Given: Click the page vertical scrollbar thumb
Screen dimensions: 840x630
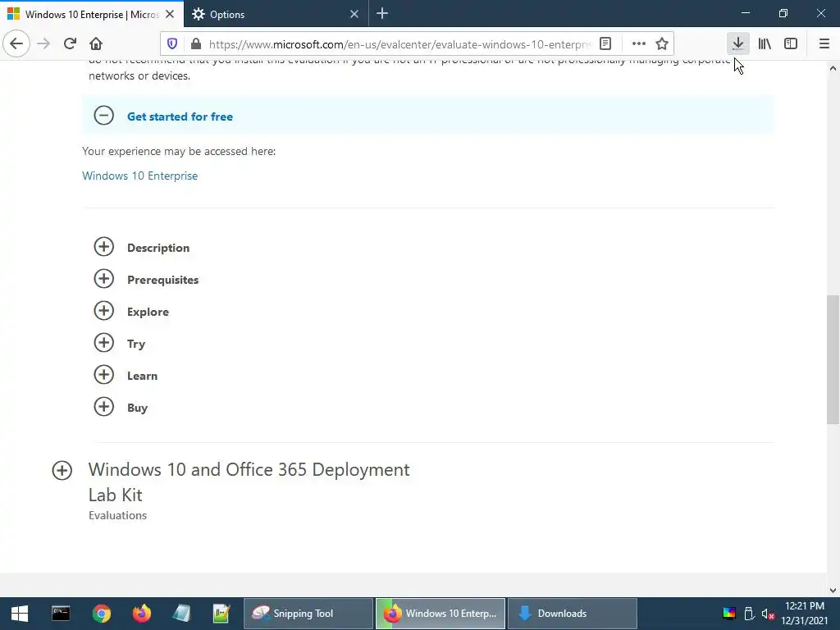Looking at the screenshot, I should click(833, 359).
